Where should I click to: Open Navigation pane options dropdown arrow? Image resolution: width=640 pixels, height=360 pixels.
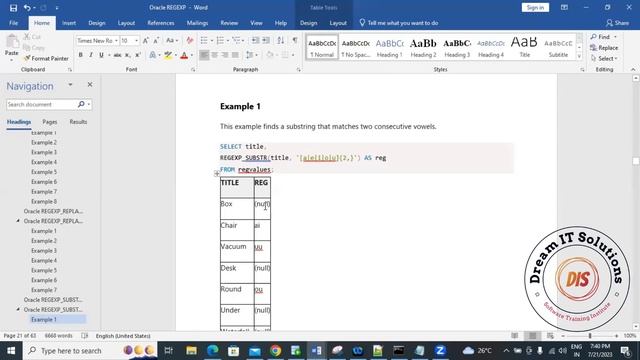coord(70,85)
